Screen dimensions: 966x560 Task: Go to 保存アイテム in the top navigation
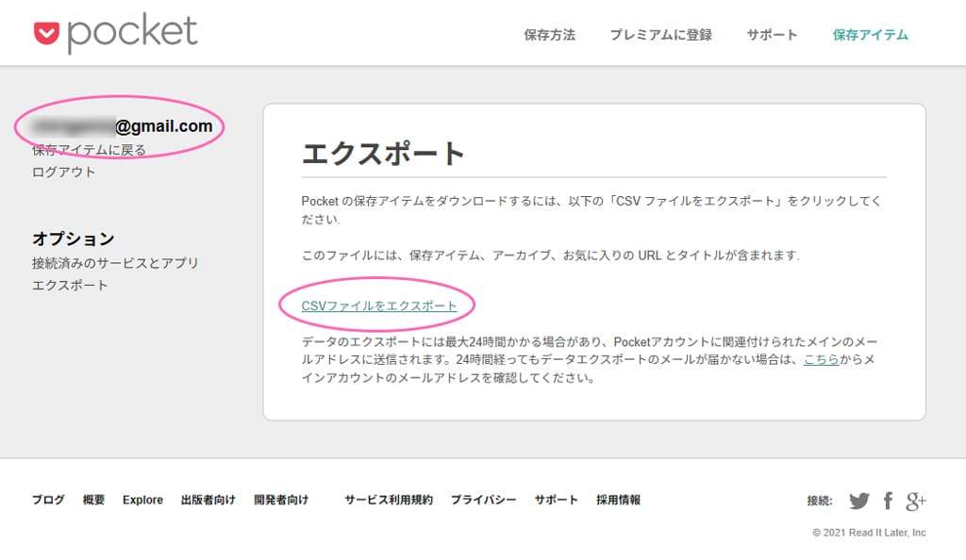pyautogui.click(x=871, y=35)
